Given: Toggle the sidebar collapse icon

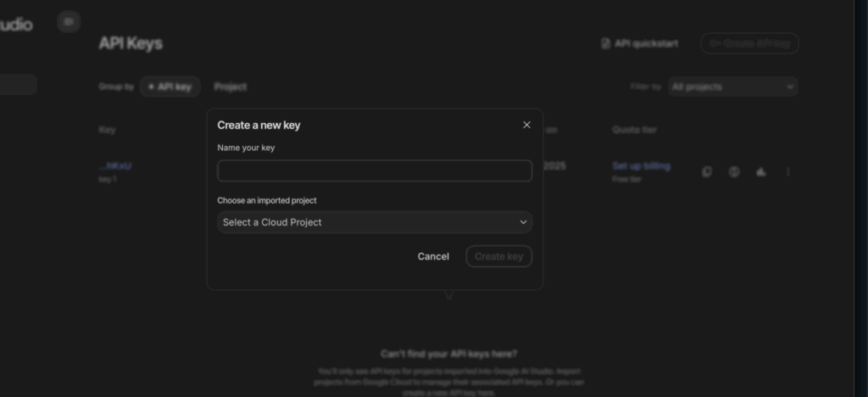Looking at the screenshot, I should [x=69, y=22].
